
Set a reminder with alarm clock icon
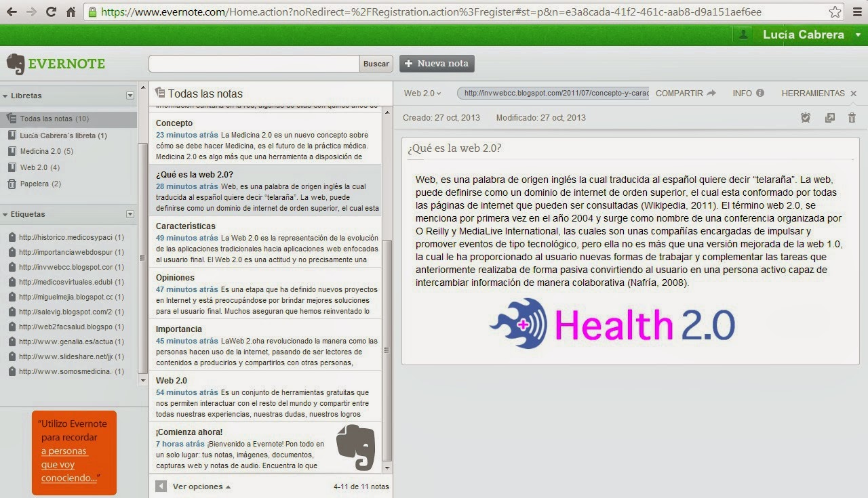(x=806, y=117)
